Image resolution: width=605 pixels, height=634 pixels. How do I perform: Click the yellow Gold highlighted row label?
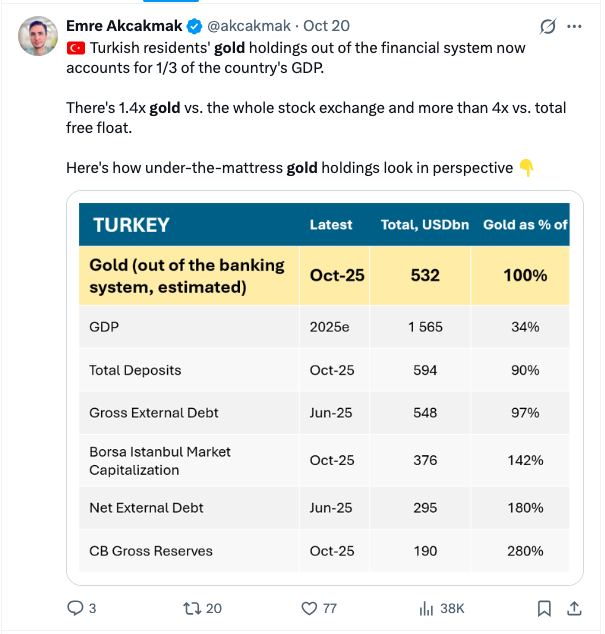187,275
